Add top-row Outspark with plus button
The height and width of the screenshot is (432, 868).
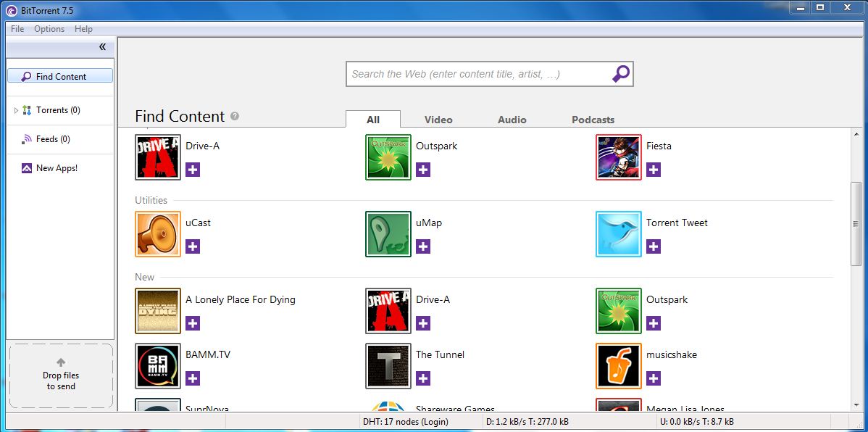(423, 170)
